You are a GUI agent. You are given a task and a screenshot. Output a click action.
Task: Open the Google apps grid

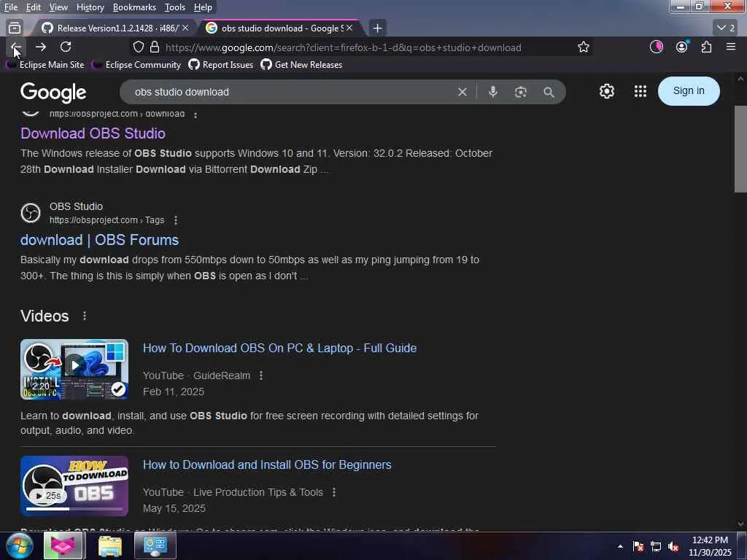640,91
